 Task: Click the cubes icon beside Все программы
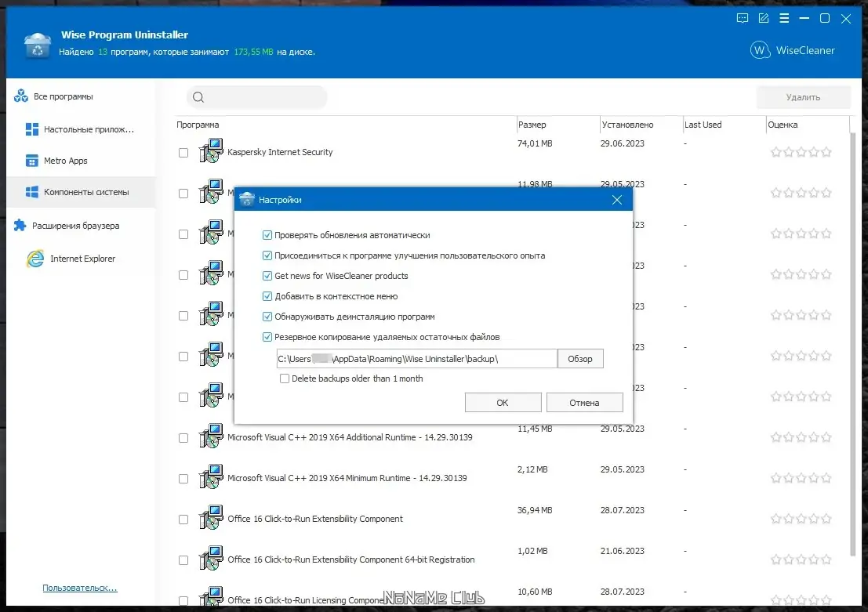pyautogui.click(x=19, y=96)
